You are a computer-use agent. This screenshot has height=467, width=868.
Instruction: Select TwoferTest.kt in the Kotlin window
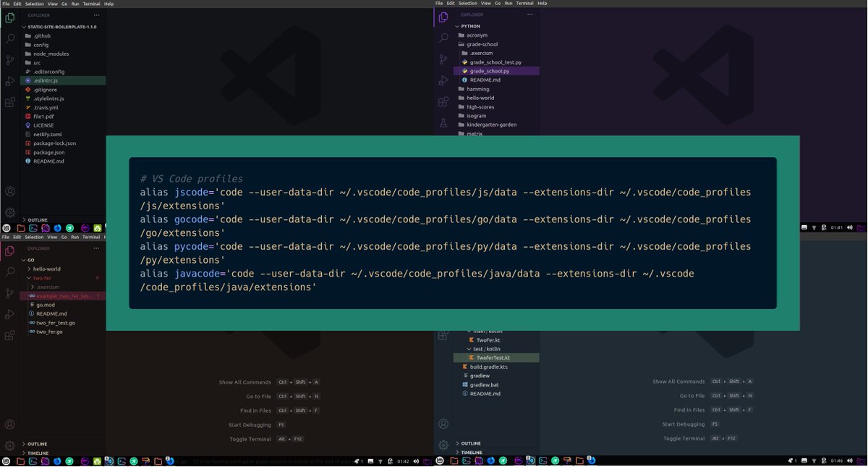click(496, 358)
